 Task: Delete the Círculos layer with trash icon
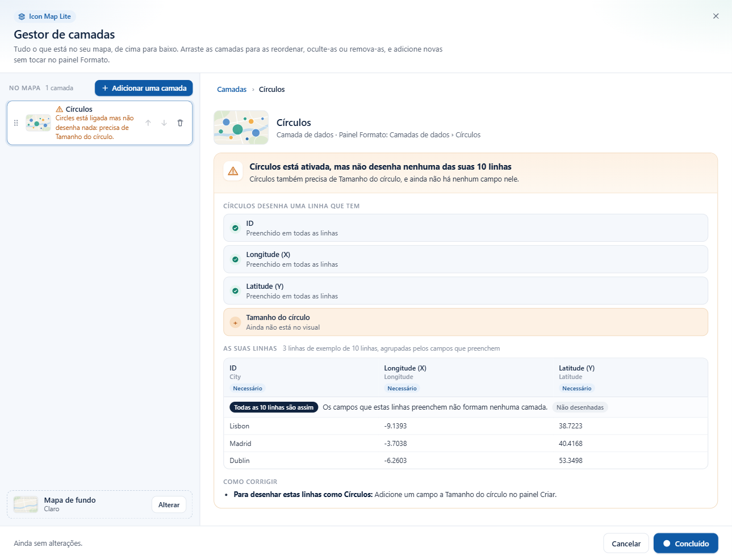tap(180, 123)
